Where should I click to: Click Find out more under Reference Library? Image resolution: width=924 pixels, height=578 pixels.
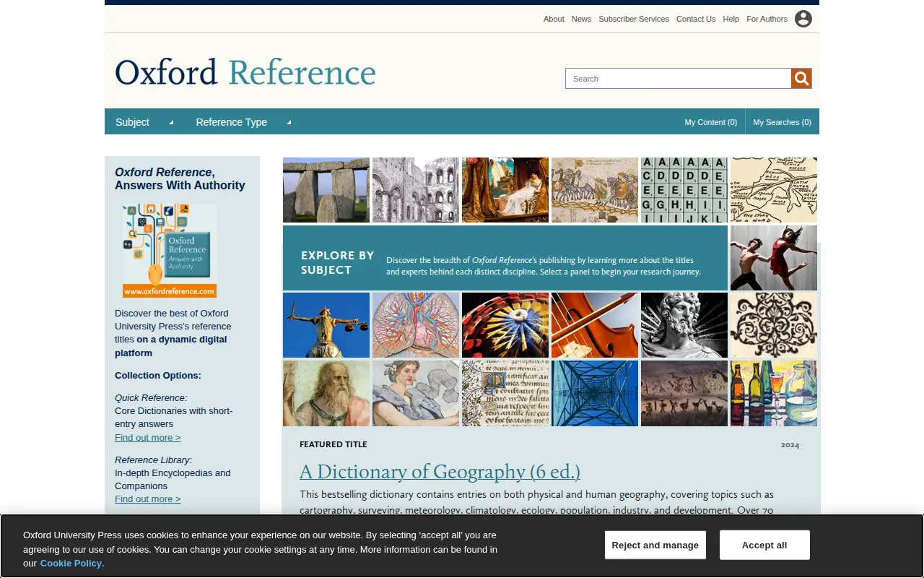[x=147, y=499]
